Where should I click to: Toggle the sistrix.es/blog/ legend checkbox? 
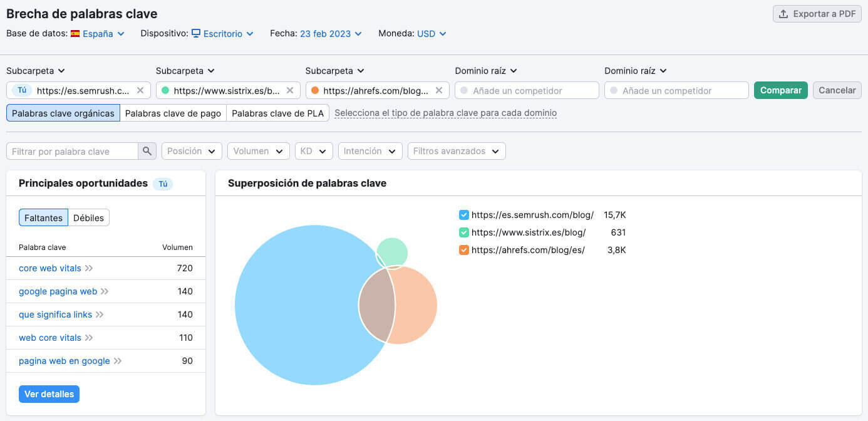463,232
